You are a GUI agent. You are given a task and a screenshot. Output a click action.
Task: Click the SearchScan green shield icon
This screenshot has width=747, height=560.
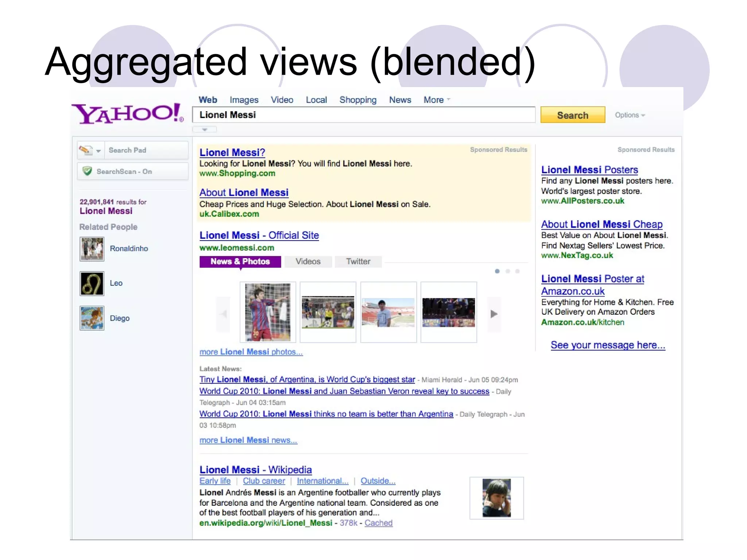tap(87, 171)
